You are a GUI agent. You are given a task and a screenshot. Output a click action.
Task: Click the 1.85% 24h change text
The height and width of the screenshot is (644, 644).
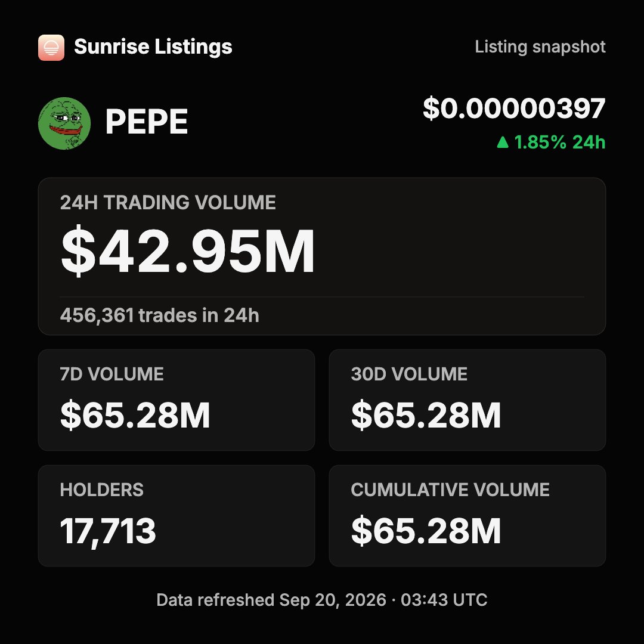click(560, 142)
